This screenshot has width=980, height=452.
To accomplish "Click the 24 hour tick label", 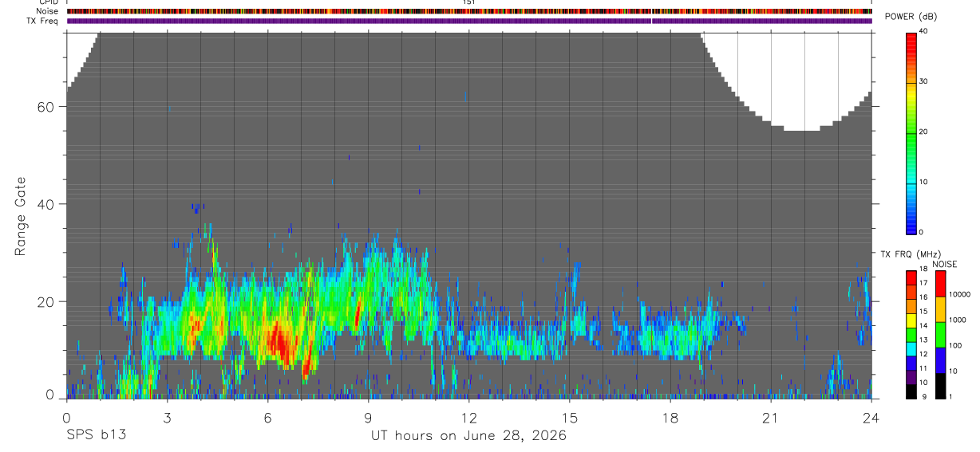I will 871,417.
